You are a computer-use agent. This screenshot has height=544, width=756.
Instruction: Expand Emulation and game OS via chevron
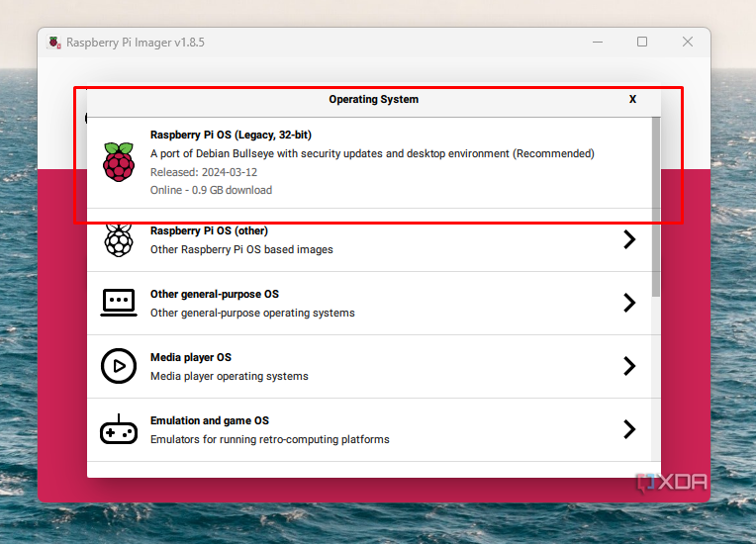(628, 429)
